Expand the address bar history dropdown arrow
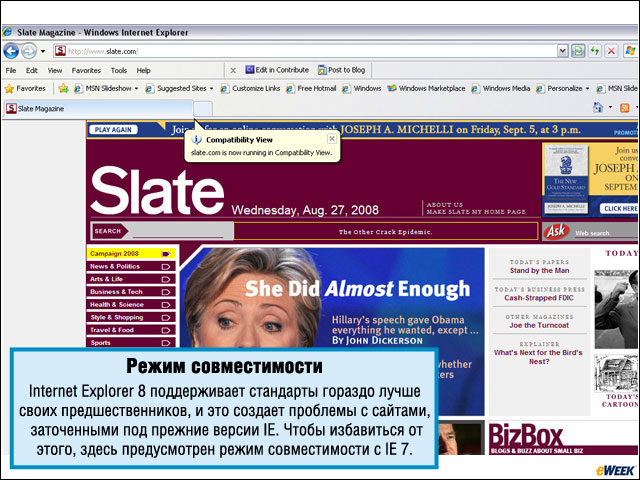 563,51
